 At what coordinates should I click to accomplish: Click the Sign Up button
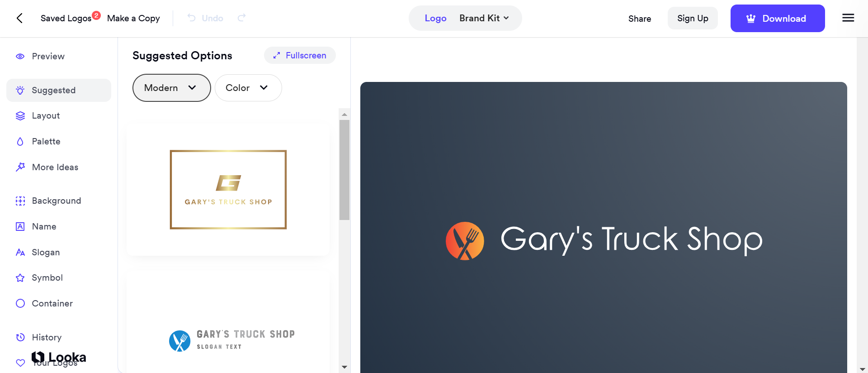pyautogui.click(x=693, y=18)
